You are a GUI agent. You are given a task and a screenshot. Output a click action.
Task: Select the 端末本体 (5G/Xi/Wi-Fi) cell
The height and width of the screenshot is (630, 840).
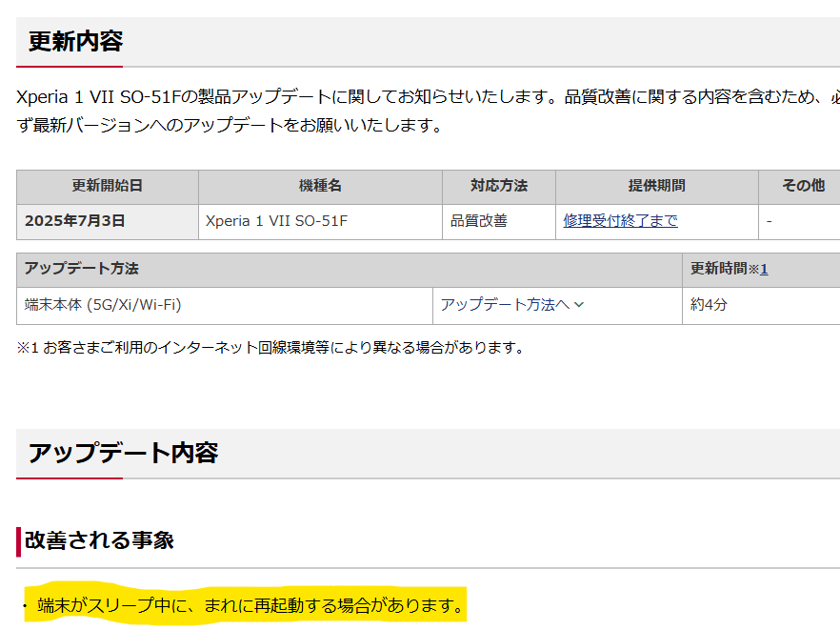[225, 305]
